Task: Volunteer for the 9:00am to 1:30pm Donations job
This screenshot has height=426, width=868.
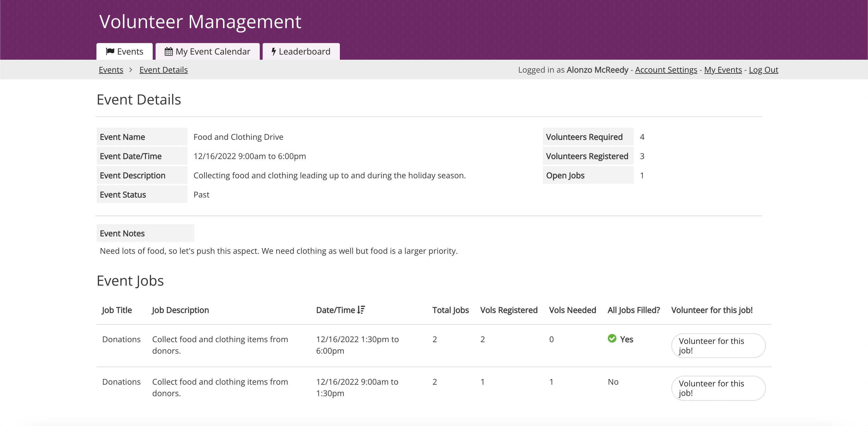Action: (x=718, y=388)
